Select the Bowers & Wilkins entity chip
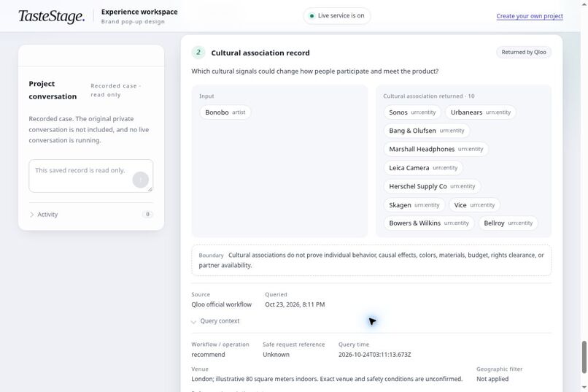Image resolution: width=588 pixels, height=392 pixels. (429, 223)
